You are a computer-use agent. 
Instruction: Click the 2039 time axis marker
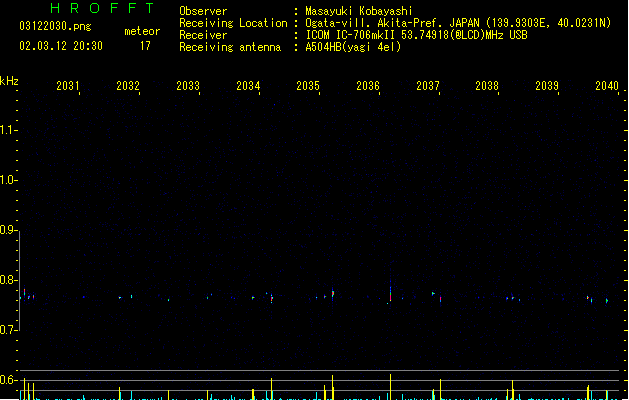click(x=547, y=86)
